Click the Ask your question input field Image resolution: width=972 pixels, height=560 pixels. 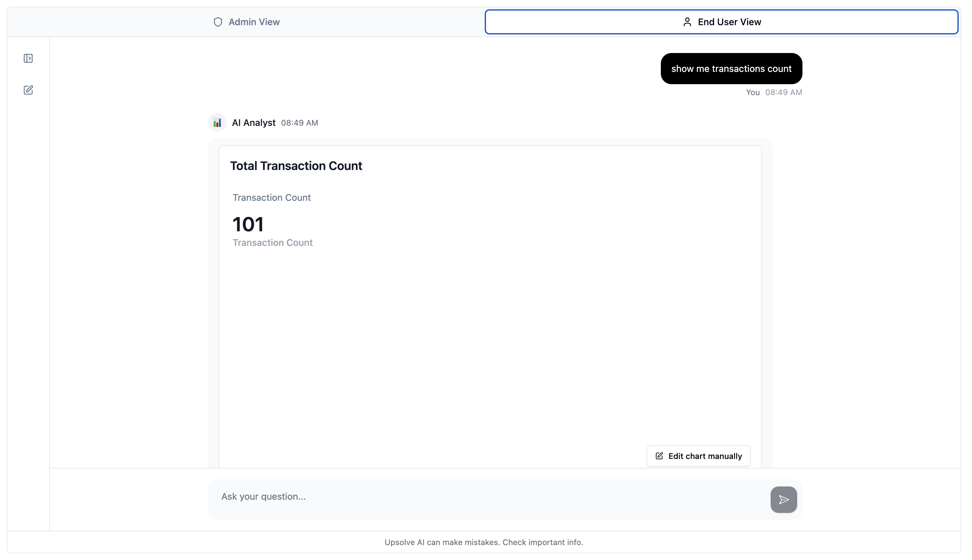(462, 496)
